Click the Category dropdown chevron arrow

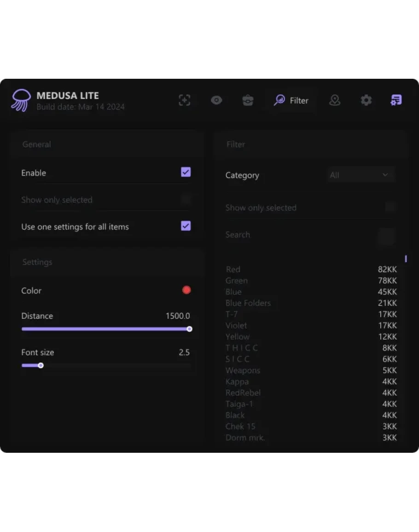[385, 175]
